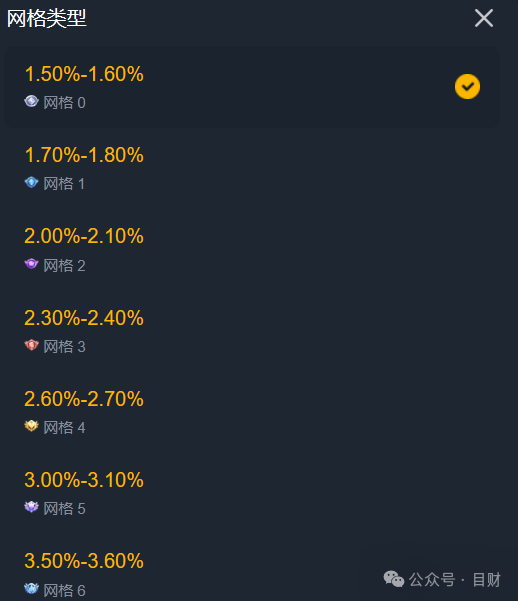Select the 1.70%-1.80% grid option
This screenshot has width=518, height=601.
pyautogui.click(x=252, y=168)
